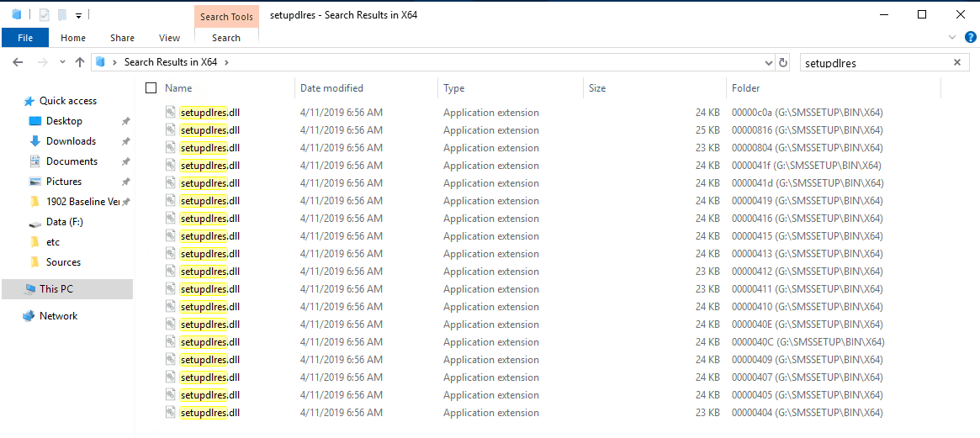Click the Properties quick access toolbar icon
The height and width of the screenshot is (438, 980).
pos(44,14)
